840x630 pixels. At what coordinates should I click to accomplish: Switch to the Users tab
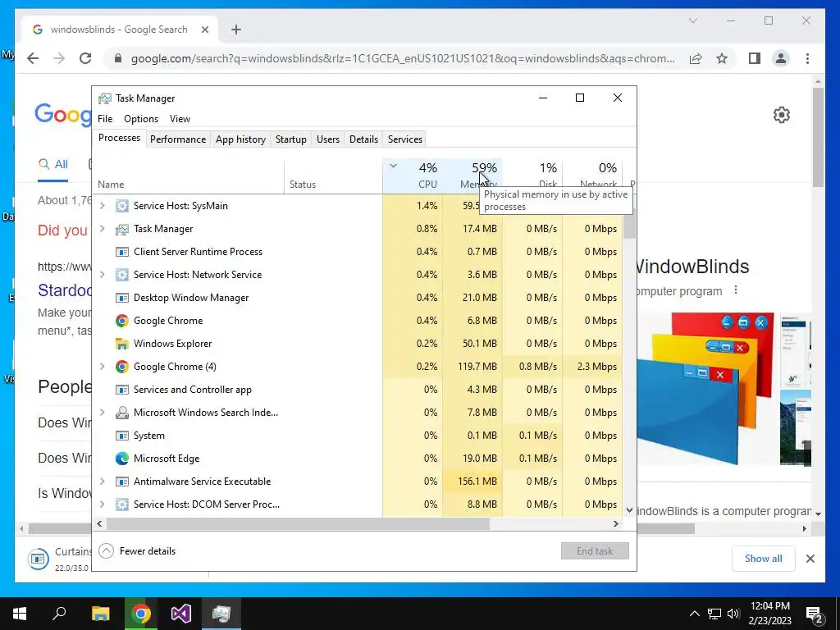click(x=328, y=139)
